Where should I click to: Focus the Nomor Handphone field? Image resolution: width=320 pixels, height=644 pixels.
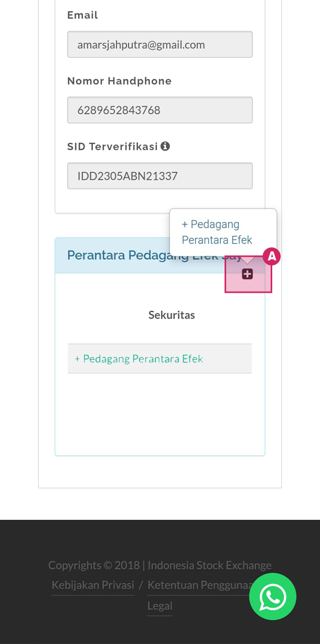(159, 110)
